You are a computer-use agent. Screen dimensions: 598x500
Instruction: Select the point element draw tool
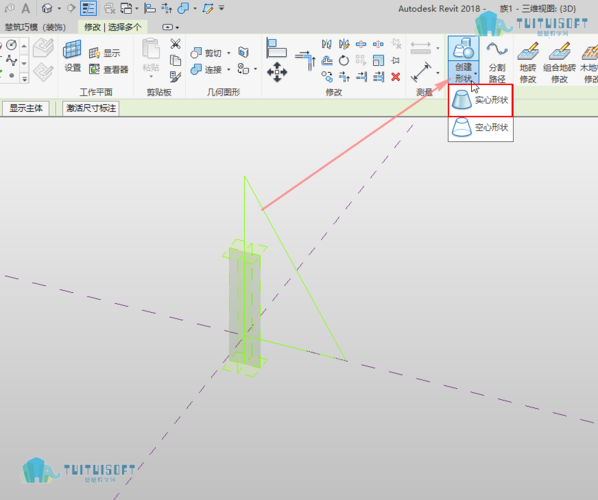(12, 76)
